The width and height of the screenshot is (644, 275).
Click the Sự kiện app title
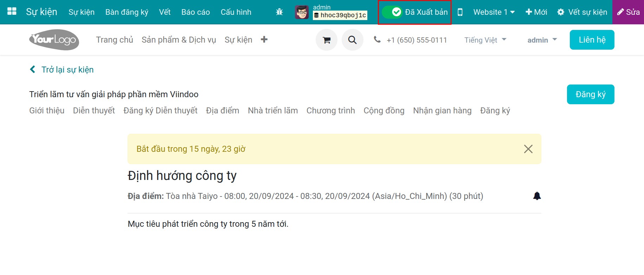coord(41,12)
